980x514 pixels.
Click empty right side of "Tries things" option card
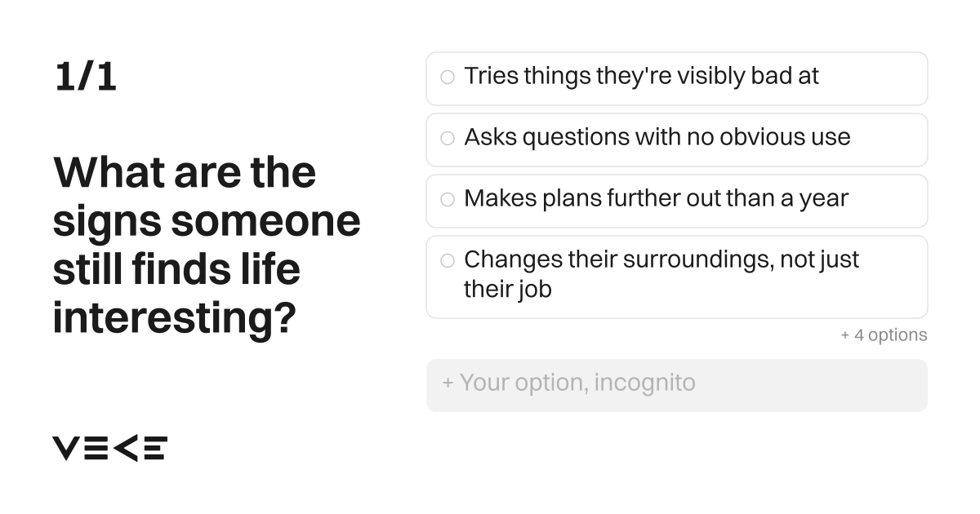(874, 78)
